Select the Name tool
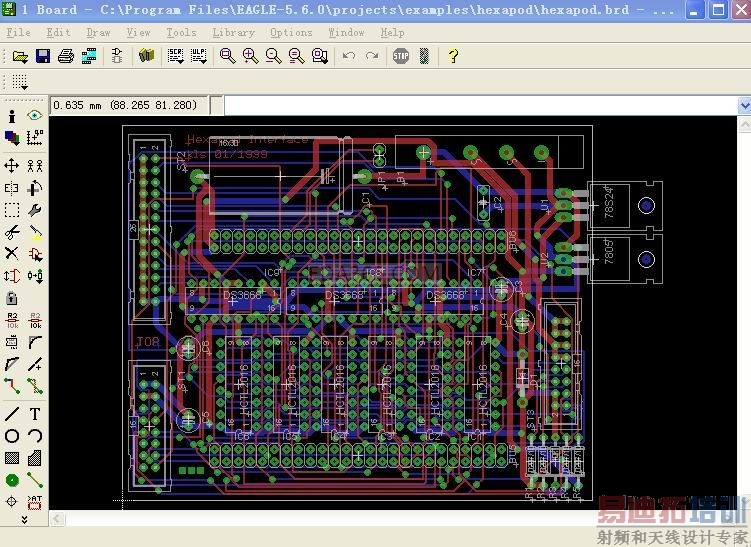751x547 pixels. point(12,320)
